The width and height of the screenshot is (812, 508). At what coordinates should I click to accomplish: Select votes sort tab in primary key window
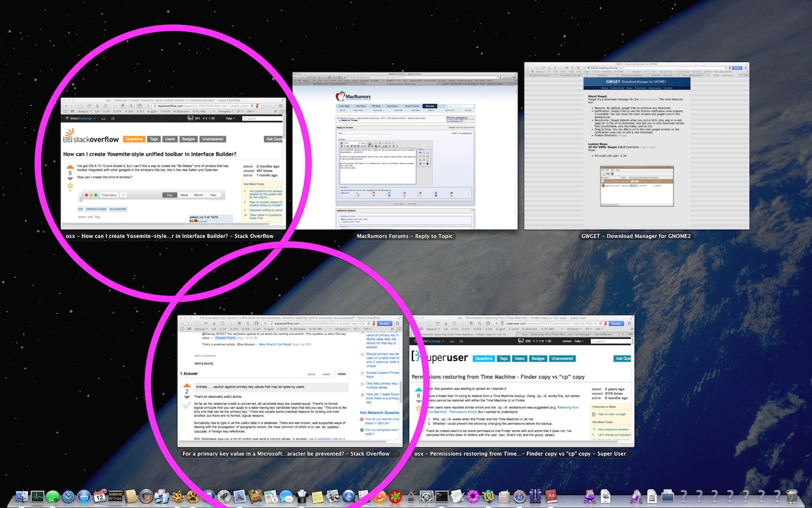pos(342,374)
